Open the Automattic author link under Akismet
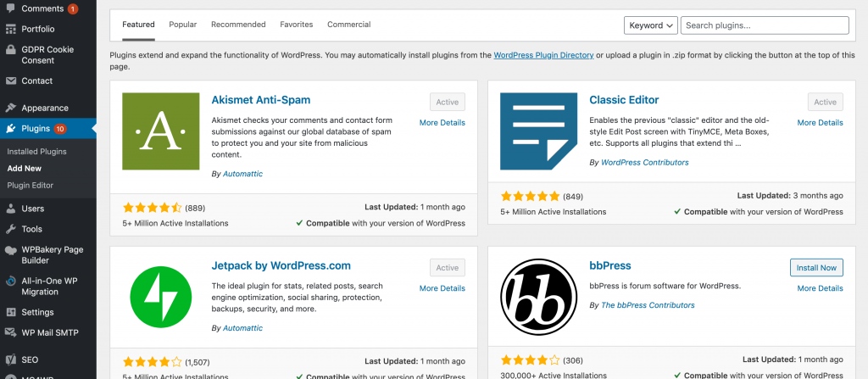868x379 pixels. pyautogui.click(x=243, y=174)
